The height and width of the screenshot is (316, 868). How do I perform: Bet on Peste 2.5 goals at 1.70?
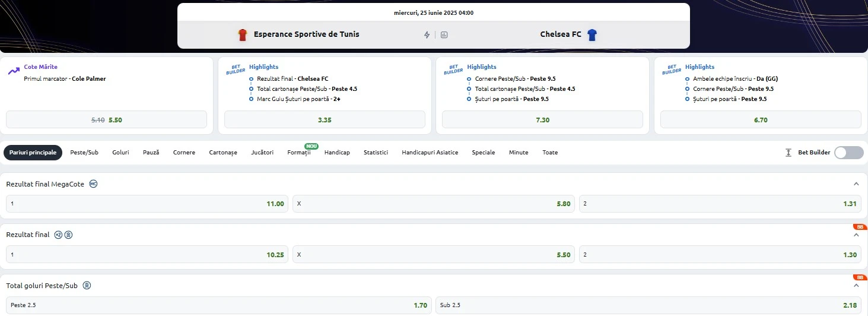click(x=218, y=305)
